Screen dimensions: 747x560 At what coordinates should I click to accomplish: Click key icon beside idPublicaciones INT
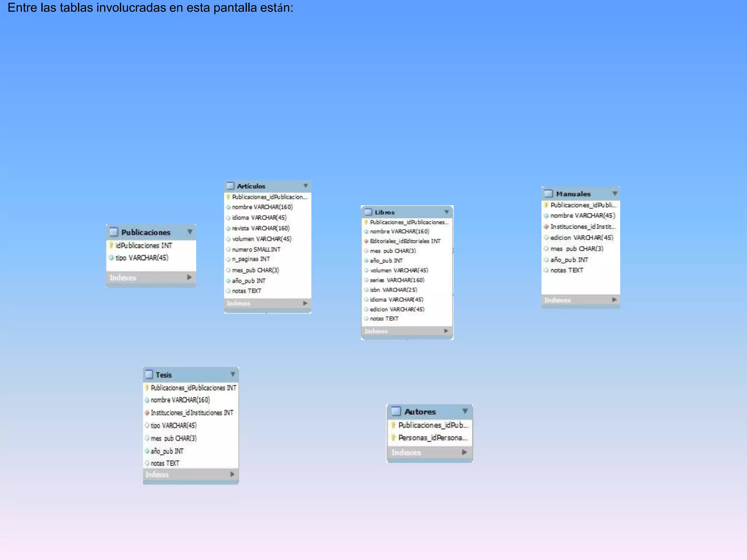coord(112,245)
